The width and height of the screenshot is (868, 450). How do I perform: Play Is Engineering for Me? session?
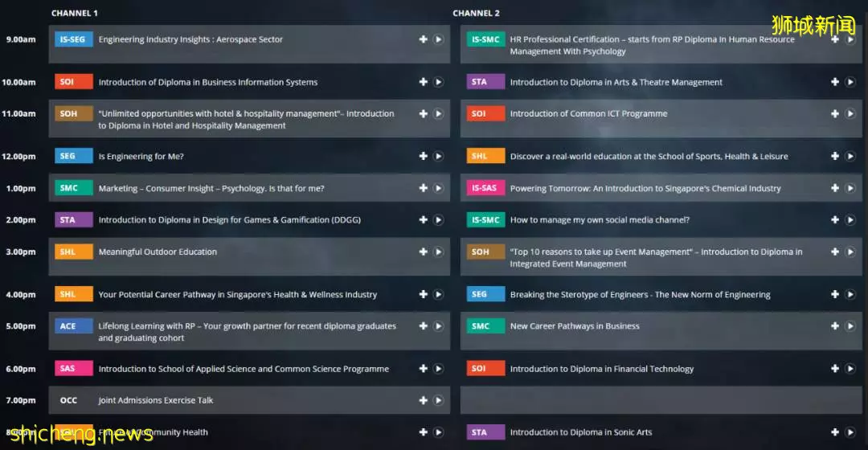point(439,156)
